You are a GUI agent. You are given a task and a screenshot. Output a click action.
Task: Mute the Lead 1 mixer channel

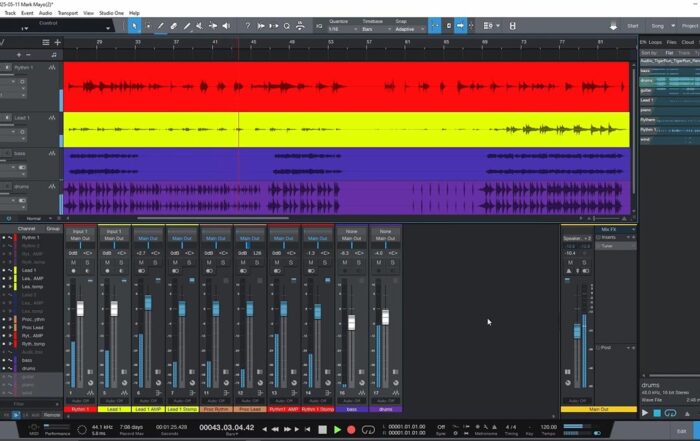pyautogui.click(x=107, y=262)
